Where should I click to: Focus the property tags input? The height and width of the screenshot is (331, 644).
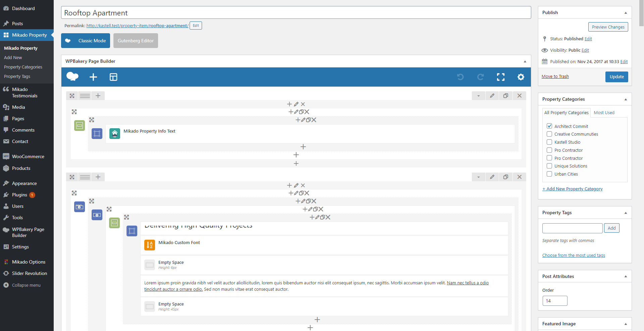pos(572,228)
